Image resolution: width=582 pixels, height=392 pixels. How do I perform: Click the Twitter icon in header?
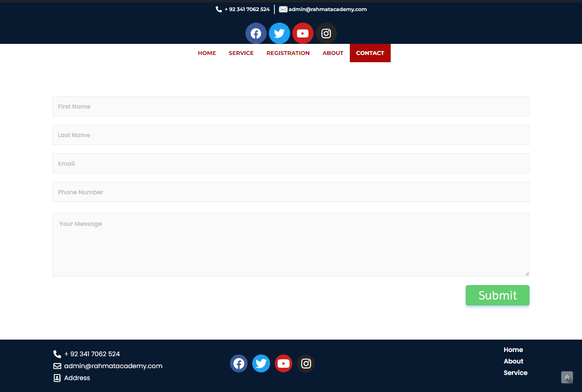tap(279, 33)
